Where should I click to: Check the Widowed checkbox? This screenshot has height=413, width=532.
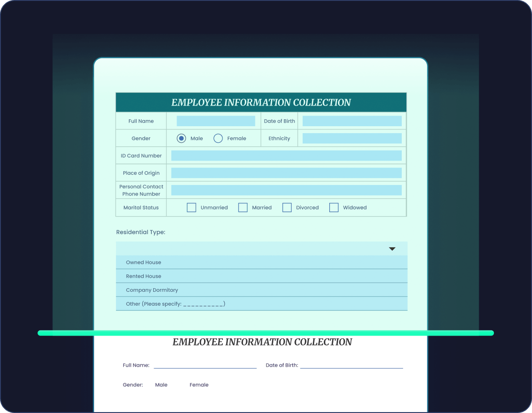pyautogui.click(x=334, y=207)
